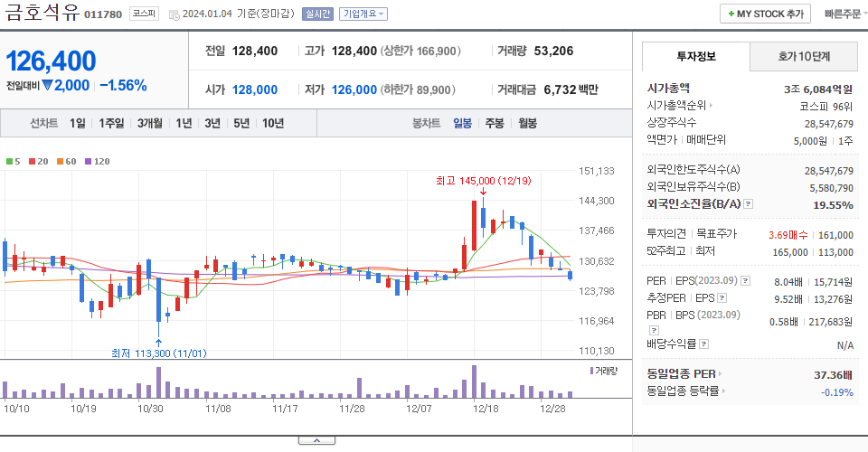Click the purple 120-day moving average legend
This screenshot has width=868, height=452.
tap(98, 162)
